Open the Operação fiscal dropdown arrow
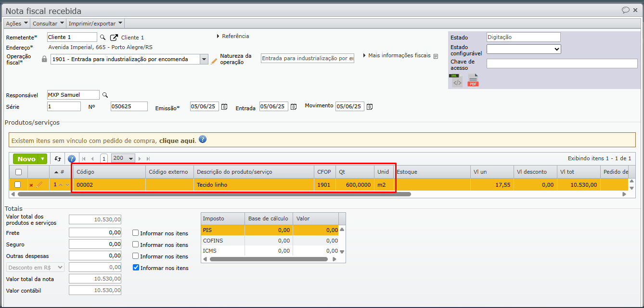Viewport: 644px width, 308px height. tap(204, 59)
